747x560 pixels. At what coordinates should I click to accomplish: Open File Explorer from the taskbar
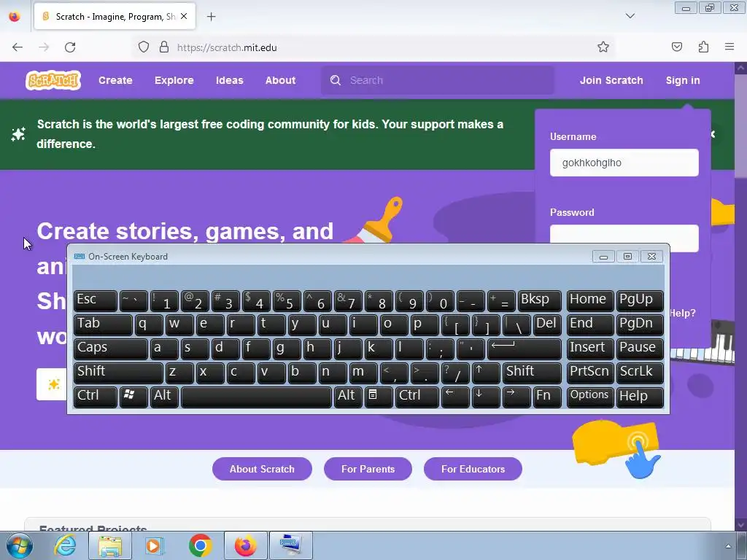coord(109,545)
